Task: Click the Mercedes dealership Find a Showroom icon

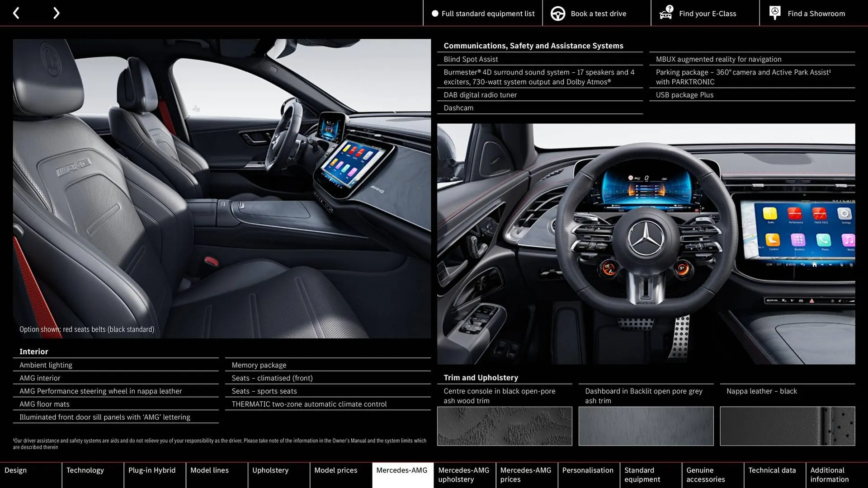Action: point(774,13)
